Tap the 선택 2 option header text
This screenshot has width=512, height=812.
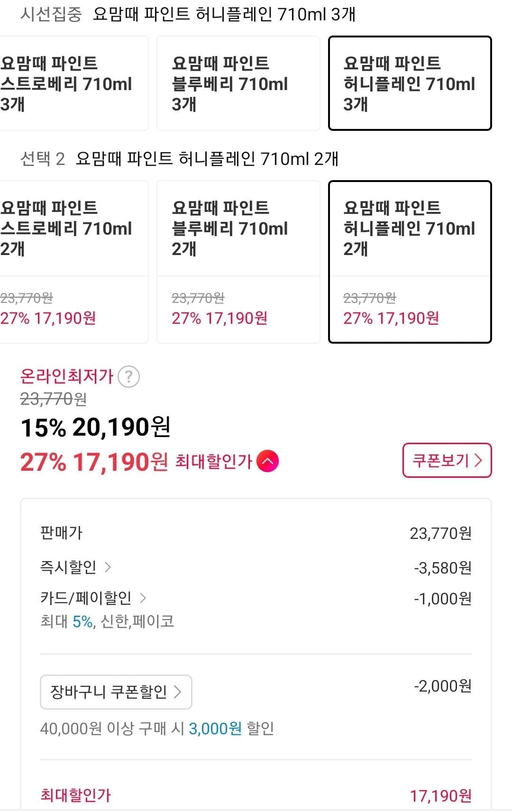(43, 159)
